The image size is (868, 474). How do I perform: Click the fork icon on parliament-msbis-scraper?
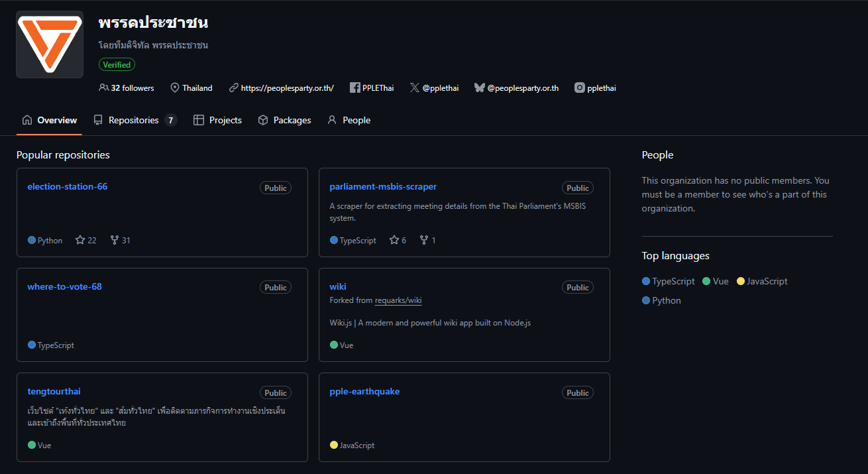coord(424,240)
